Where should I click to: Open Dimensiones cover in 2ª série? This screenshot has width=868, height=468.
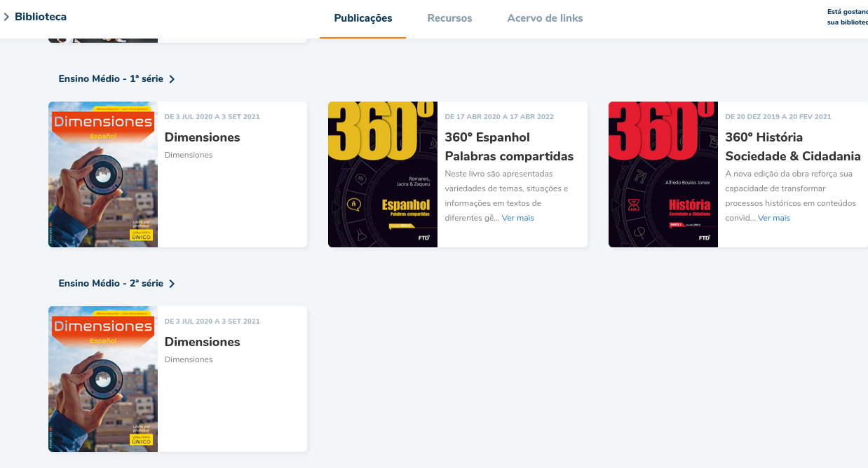point(103,379)
